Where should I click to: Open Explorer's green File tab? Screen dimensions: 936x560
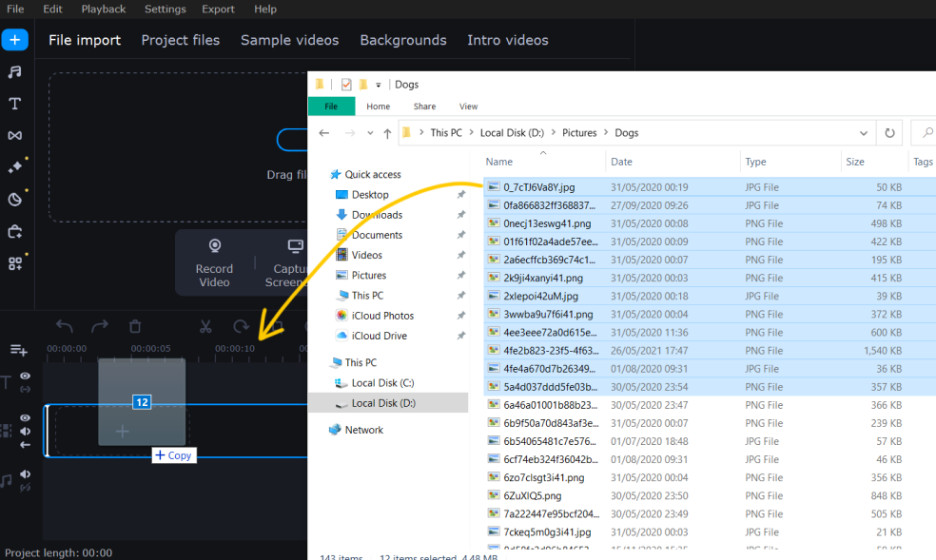331,106
